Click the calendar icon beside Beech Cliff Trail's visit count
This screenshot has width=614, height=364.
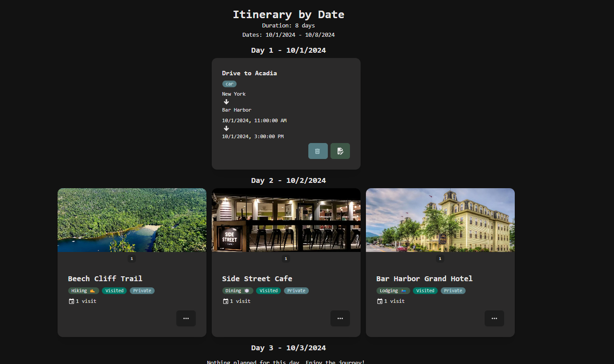[x=71, y=301]
